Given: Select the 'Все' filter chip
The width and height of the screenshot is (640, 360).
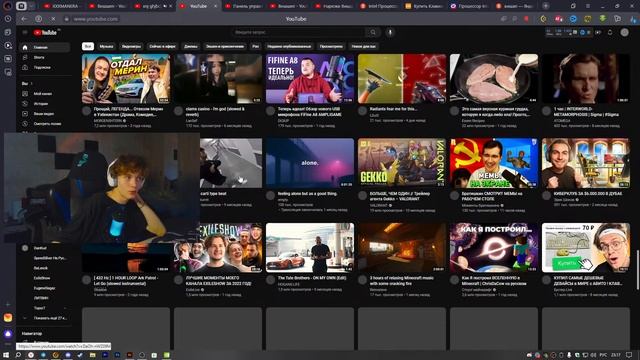Looking at the screenshot, I should (x=88, y=47).
